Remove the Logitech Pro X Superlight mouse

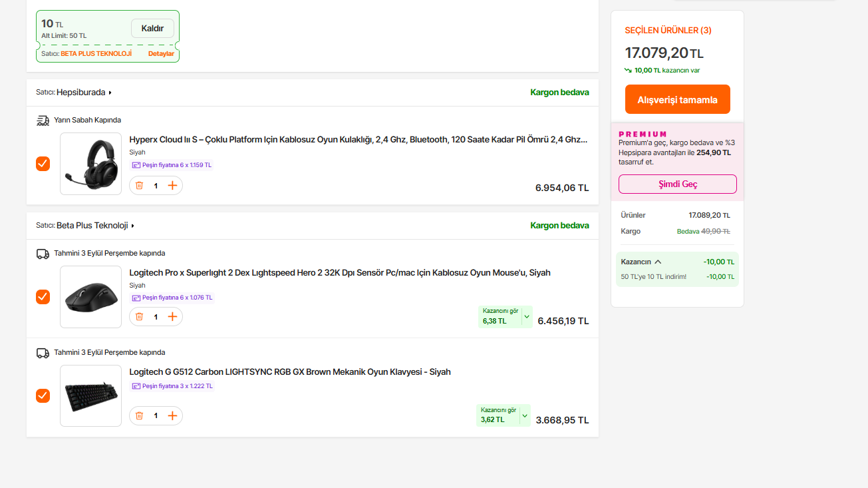click(x=139, y=317)
